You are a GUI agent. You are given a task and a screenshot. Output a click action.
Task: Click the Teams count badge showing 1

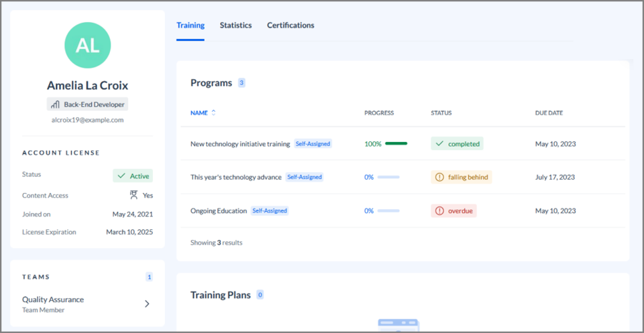coord(149,277)
